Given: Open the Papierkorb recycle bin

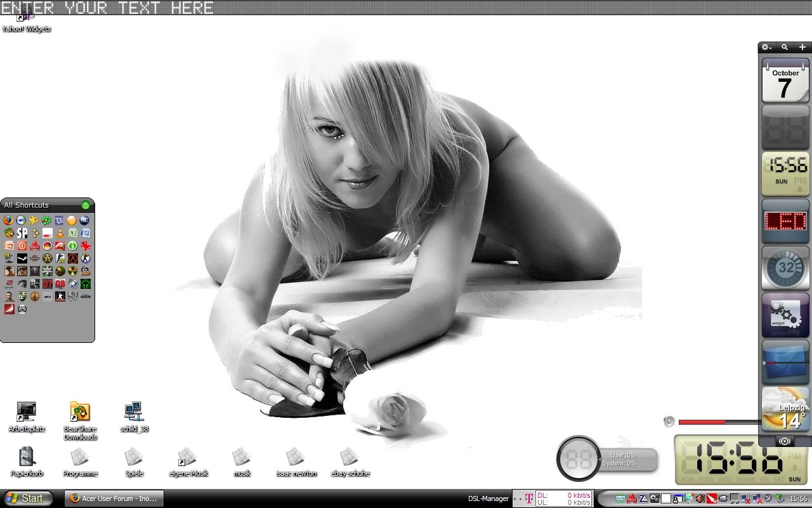Looking at the screenshot, I should (x=27, y=457).
